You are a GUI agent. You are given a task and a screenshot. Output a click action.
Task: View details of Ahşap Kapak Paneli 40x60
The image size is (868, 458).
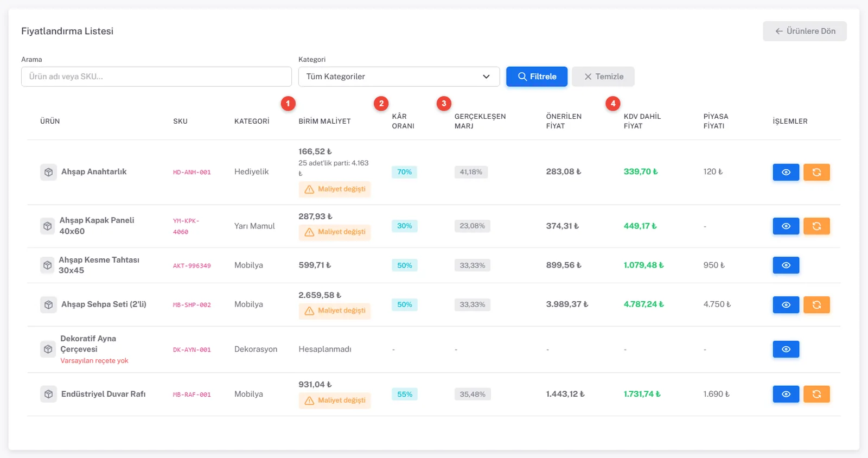pos(786,226)
